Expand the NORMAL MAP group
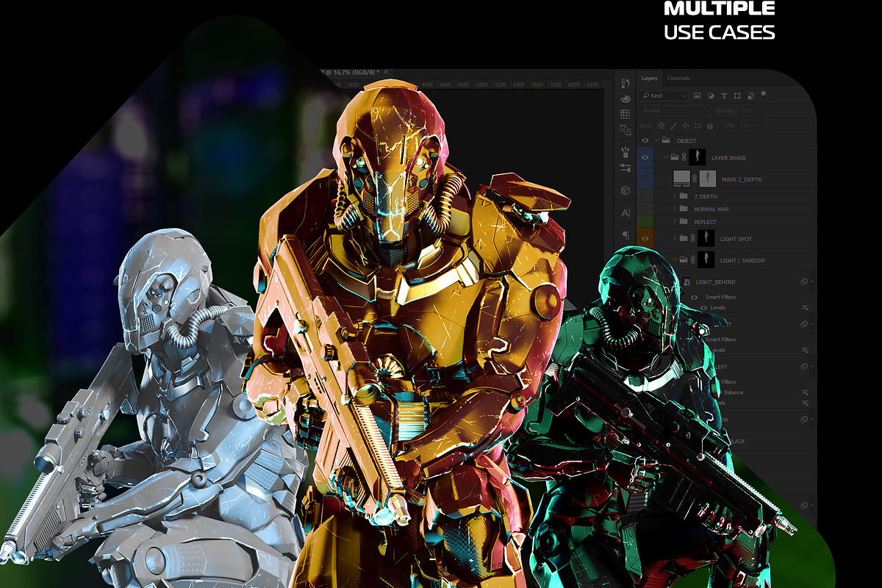The height and width of the screenshot is (588, 882). (675, 209)
